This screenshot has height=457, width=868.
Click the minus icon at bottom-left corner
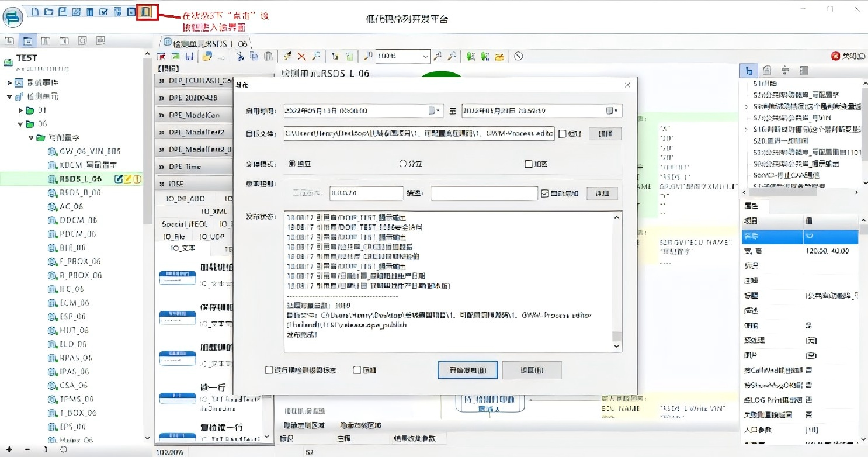(x=27, y=449)
